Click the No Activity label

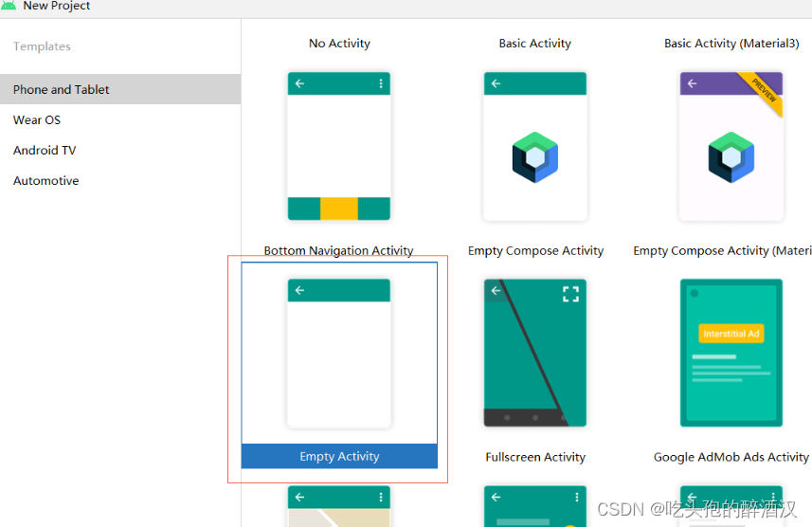[x=339, y=44]
